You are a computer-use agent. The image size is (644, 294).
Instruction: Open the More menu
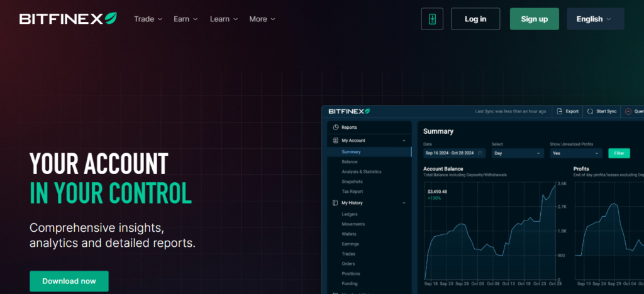[262, 19]
